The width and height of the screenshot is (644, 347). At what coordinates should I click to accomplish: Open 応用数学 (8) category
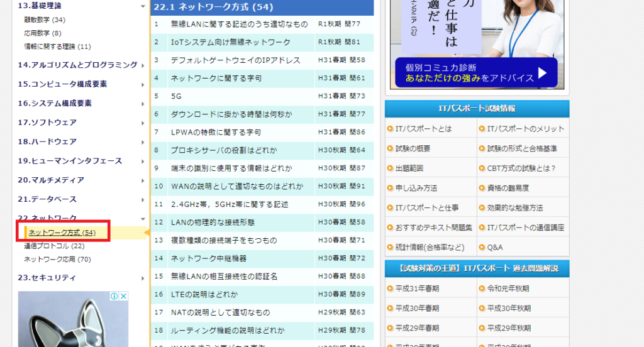pos(42,33)
